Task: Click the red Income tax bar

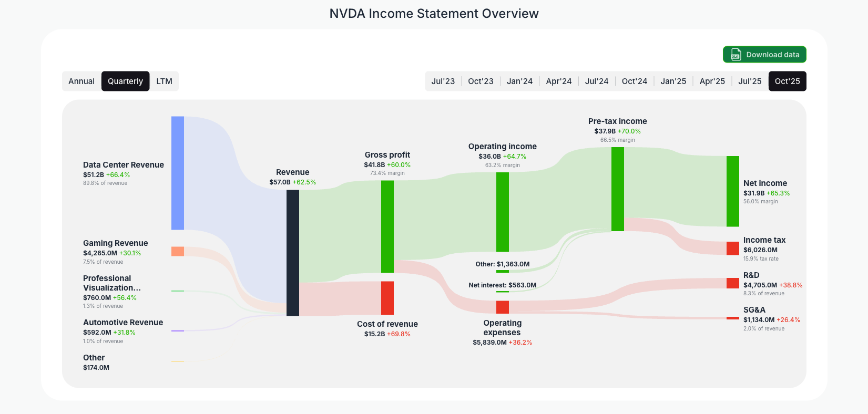Action: click(x=733, y=249)
